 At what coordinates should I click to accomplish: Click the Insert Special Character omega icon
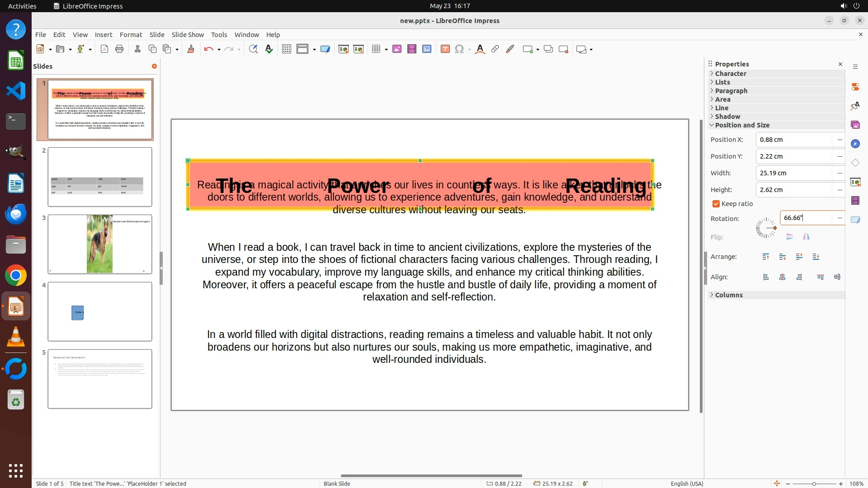tap(459, 49)
